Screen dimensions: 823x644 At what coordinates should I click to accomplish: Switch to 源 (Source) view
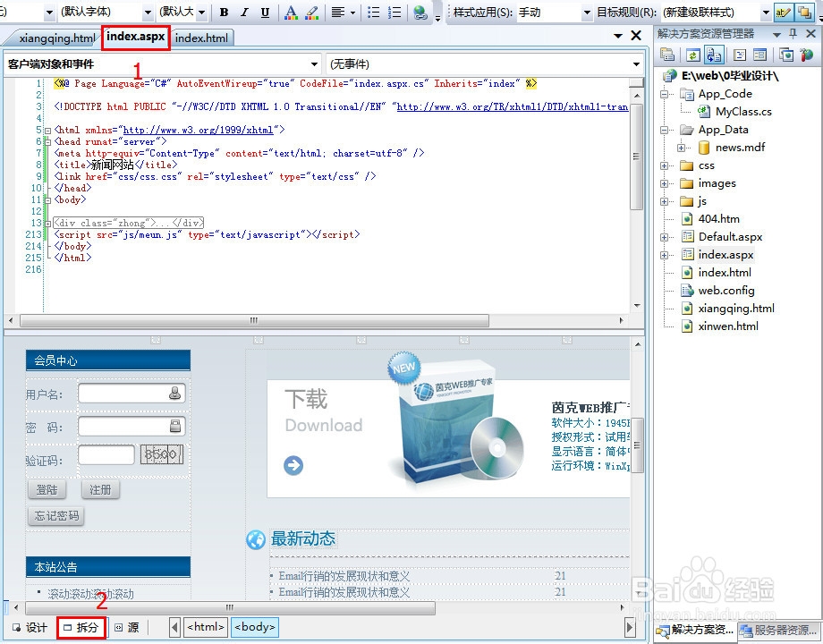(127, 627)
